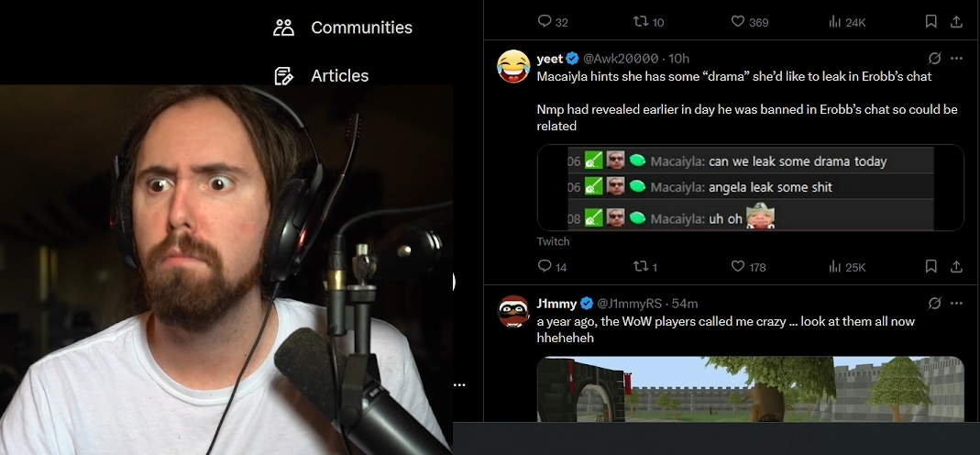Open the Articles sidebar item
Screen dimensions: 980x455
[321, 75]
